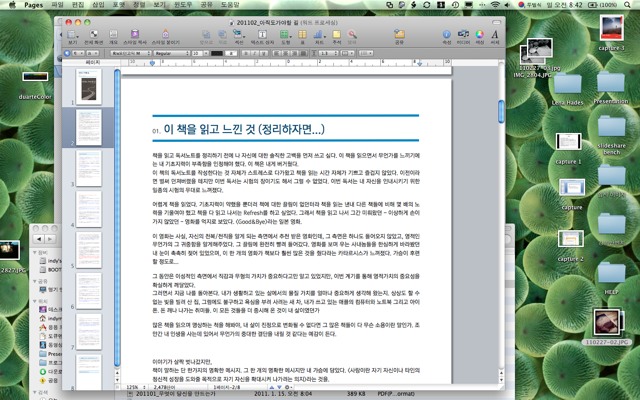The height and width of the screenshot is (400, 640).
Task: Open the Fonts (서체) panel
Action: pos(494,36)
